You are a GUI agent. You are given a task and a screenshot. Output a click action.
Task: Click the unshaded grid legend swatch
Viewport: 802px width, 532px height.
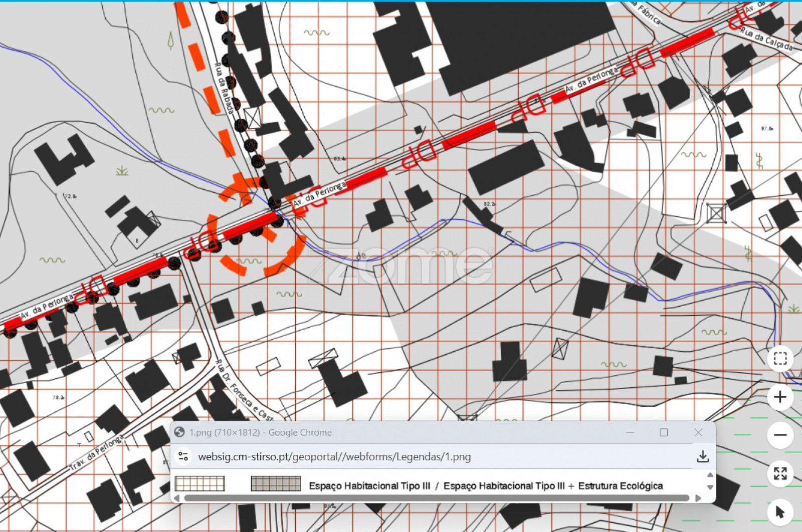pos(199,484)
